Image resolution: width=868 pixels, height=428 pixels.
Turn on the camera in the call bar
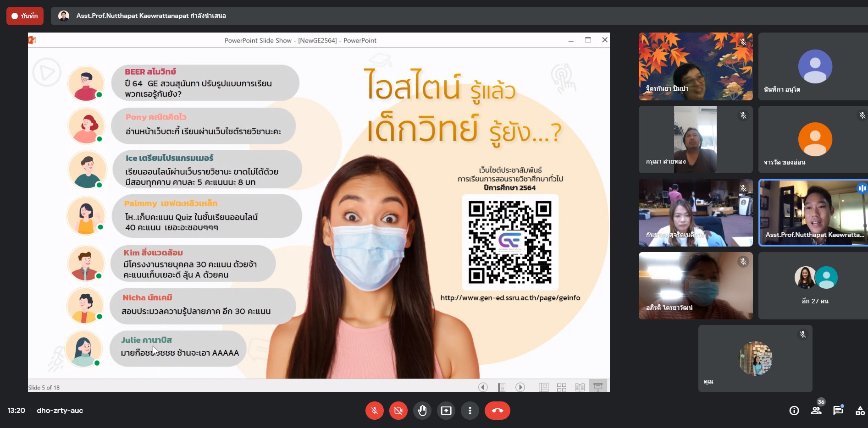(398, 411)
